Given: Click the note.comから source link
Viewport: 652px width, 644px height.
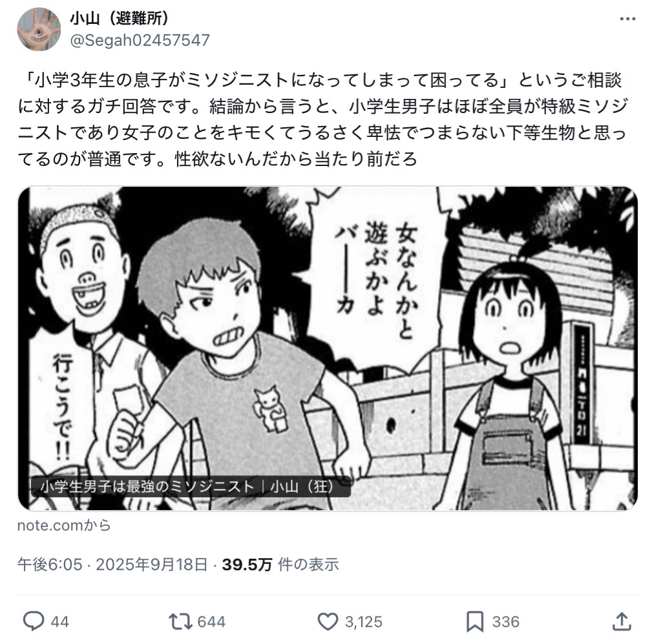Looking at the screenshot, I should (x=64, y=525).
